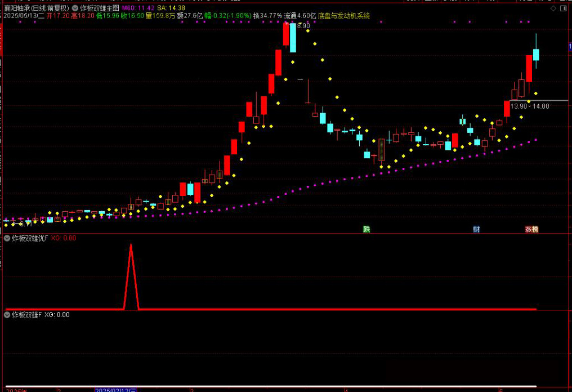Click the SA: 14.38 indicator value
The width and height of the screenshot is (572, 392).
pos(169,8)
